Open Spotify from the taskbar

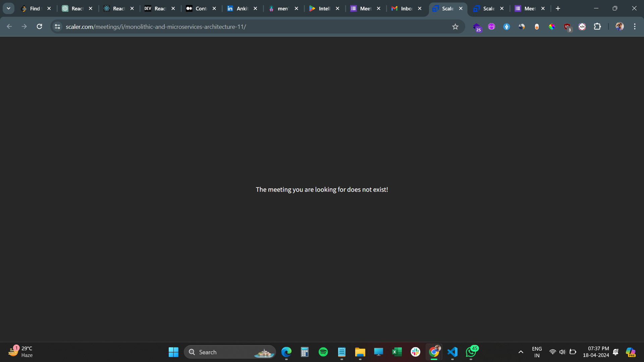pyautogui.click(x=323, y=352)
